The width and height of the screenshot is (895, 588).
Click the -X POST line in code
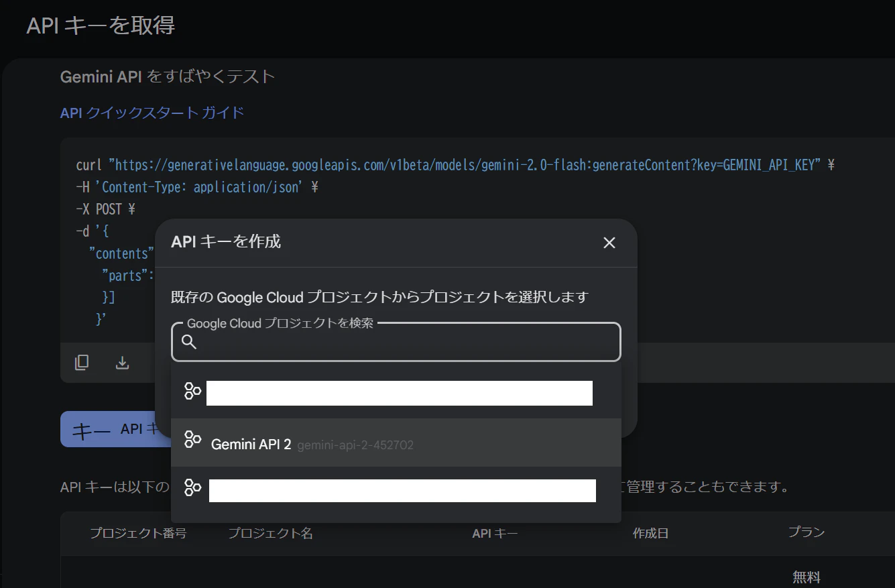pyautogui.click(x=106, y=209)
